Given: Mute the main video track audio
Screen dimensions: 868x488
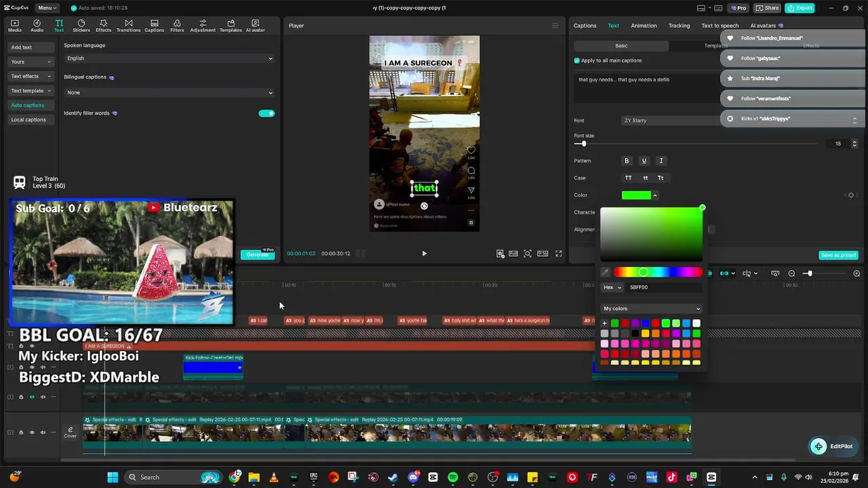Looking at the screenshot, I should [43, 432].
